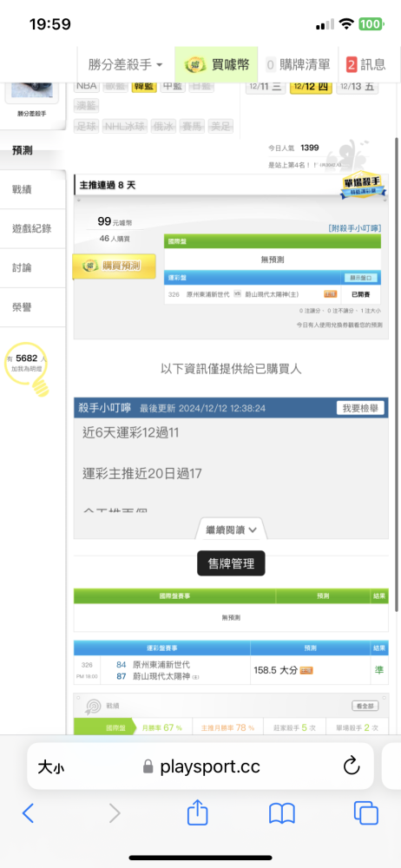This screenshot has height=868, width=401.
Task: Click the 近6天運彩12過11 line
Action: [131, 433]
